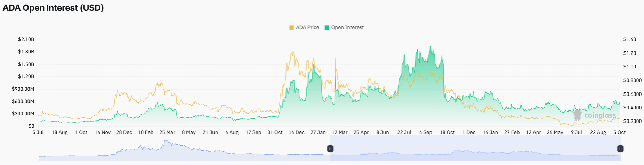This screenshot has height=165, width=644.
Task: Click the $300.00M axis label
Action: click(x=23, y=114)
